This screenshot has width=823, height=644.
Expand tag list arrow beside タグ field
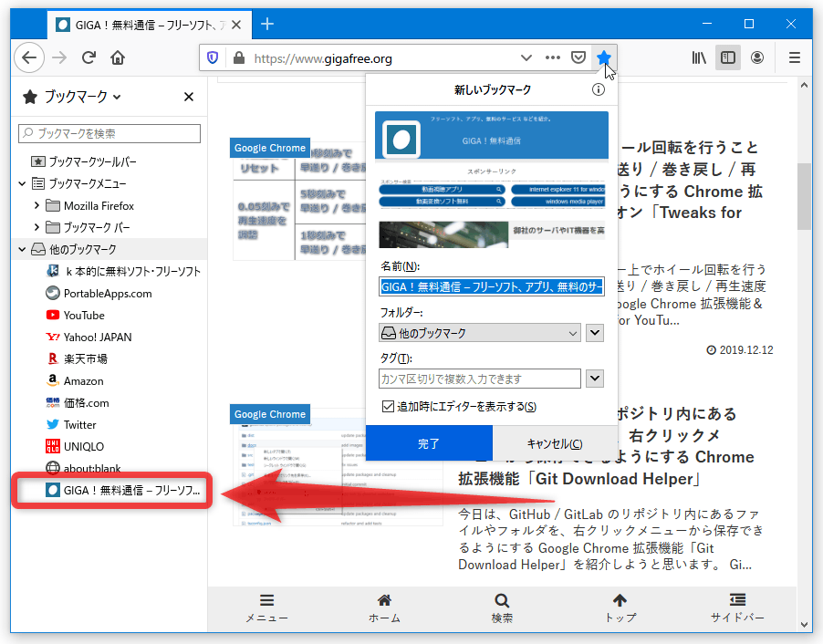pos(594,379)
